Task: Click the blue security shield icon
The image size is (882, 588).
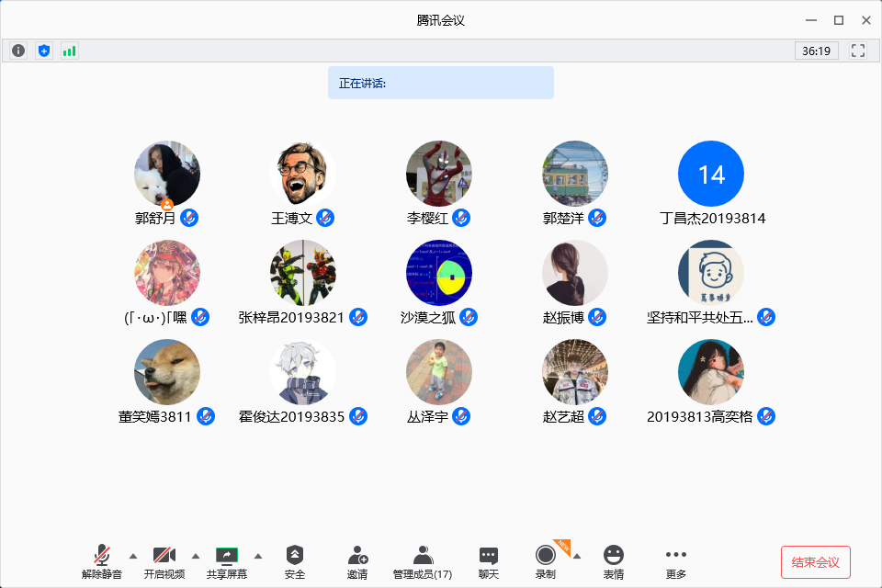Action: coord(44,51)
